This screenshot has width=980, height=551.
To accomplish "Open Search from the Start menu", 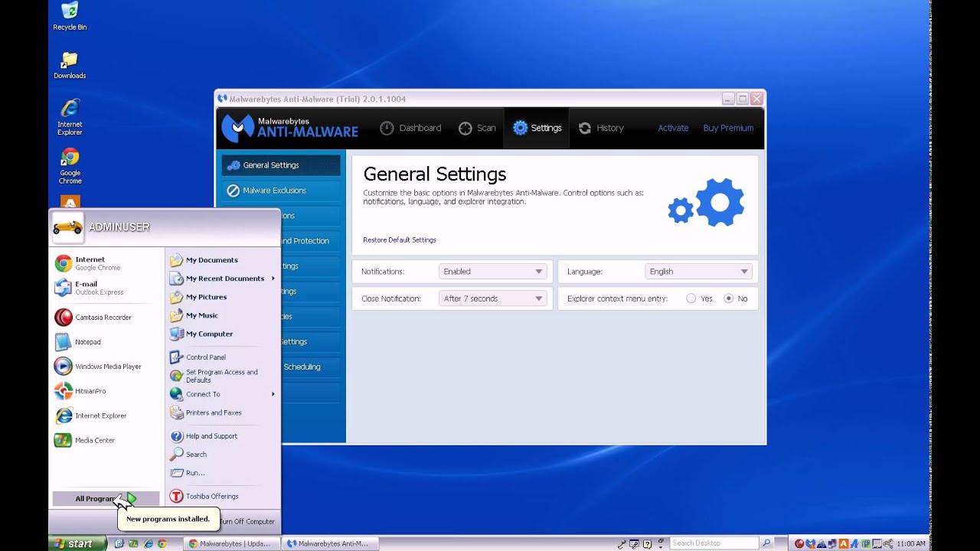I will pos(222,454).
